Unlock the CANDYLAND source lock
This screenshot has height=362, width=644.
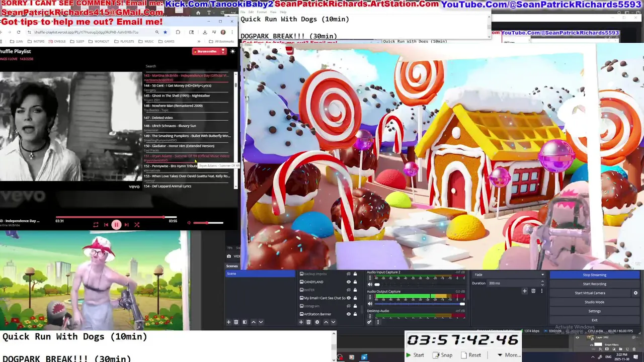(x=355, y=282)
